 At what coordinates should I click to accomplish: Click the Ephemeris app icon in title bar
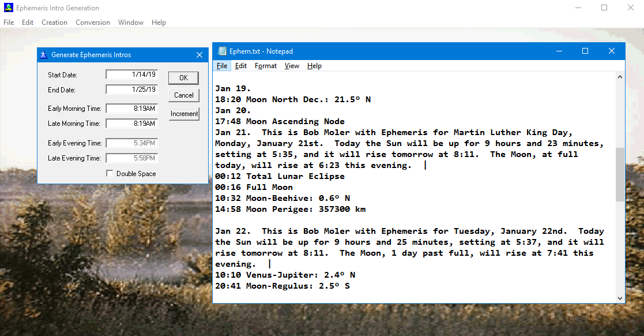click(x=8, y=8)
